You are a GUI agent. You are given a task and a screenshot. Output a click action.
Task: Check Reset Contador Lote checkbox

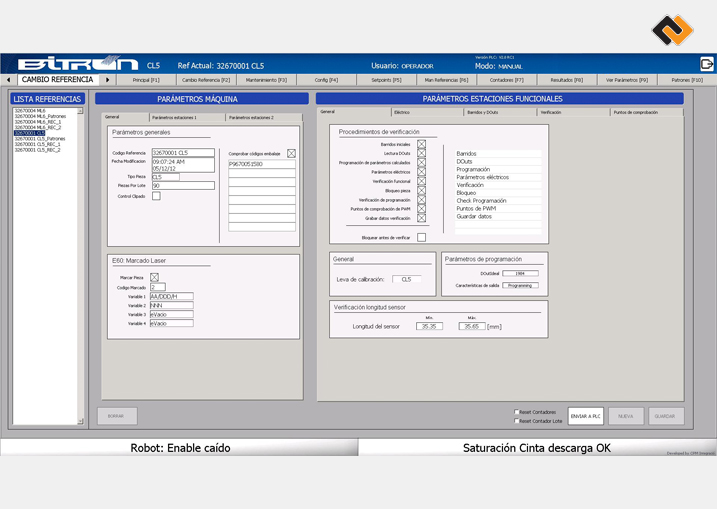[516, 421]
